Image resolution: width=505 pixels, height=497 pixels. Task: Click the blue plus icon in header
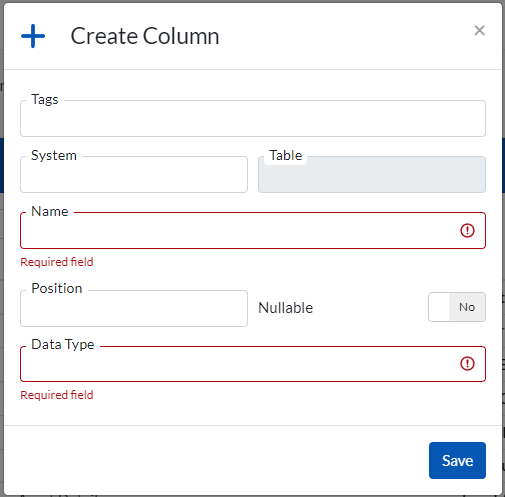[33, 36]
